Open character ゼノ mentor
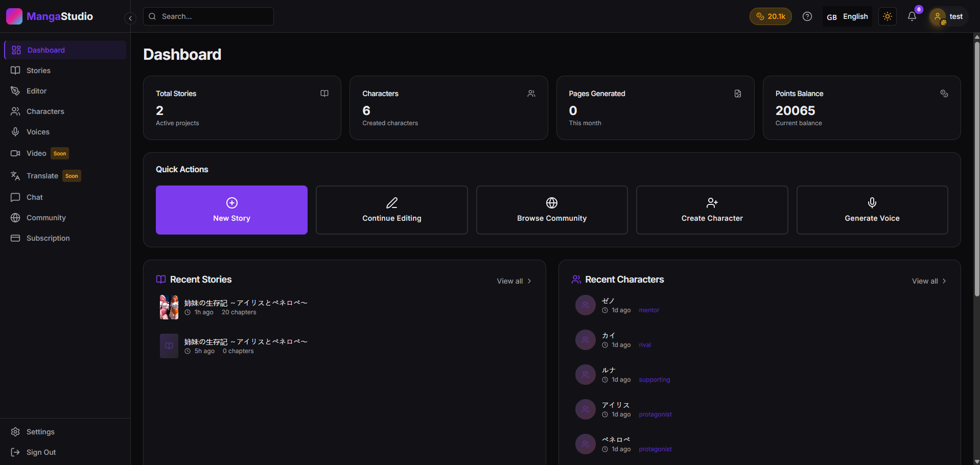The height and width of the screenshot is (465, 980). coord(759,305)
